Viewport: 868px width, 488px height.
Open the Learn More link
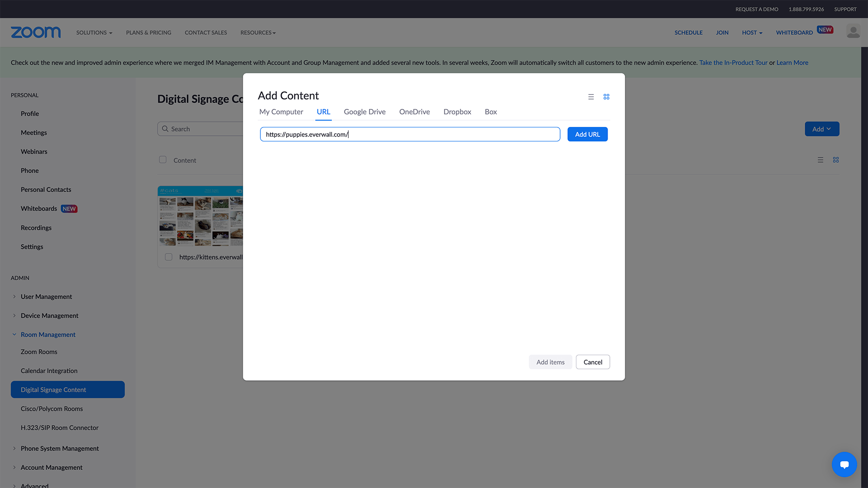pos(792,62)
